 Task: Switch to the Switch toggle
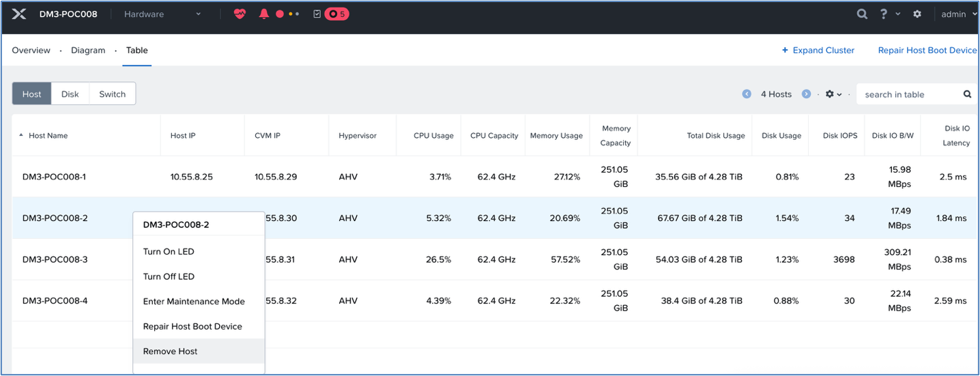coord(113,94)
